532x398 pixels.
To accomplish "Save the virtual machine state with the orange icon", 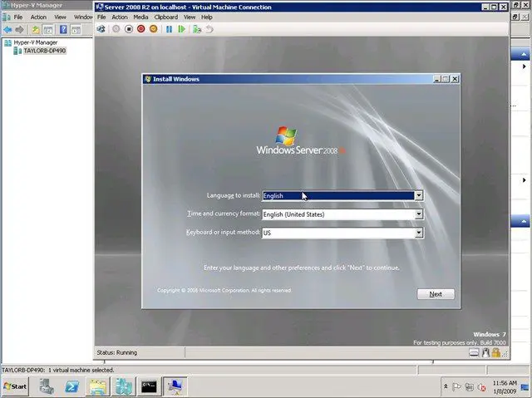I will [x=153, y=29].
